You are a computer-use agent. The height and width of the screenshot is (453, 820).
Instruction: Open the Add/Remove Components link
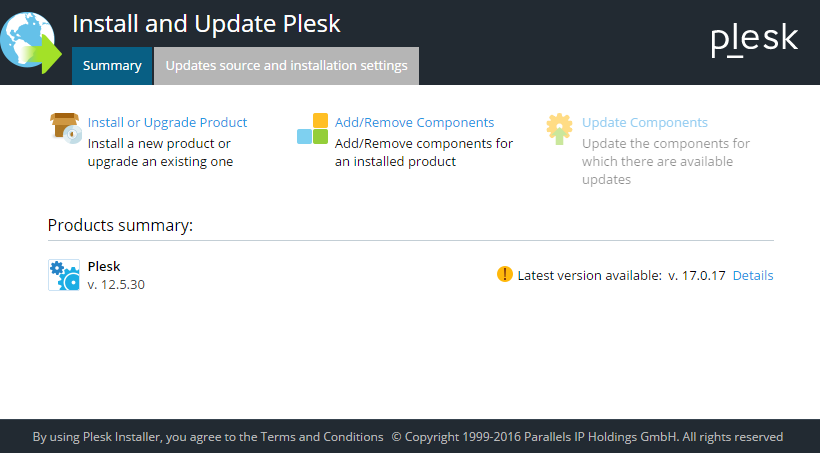coord(414,122)
